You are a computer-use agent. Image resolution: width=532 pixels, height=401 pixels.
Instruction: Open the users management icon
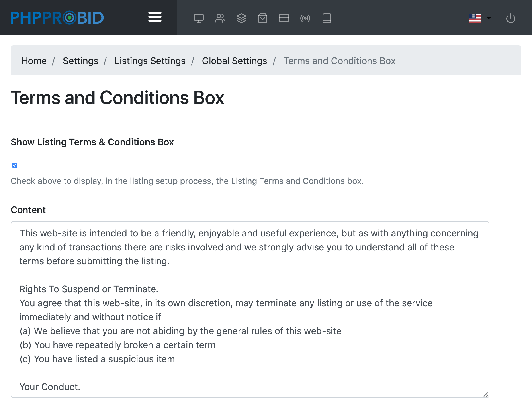point(220,18)
